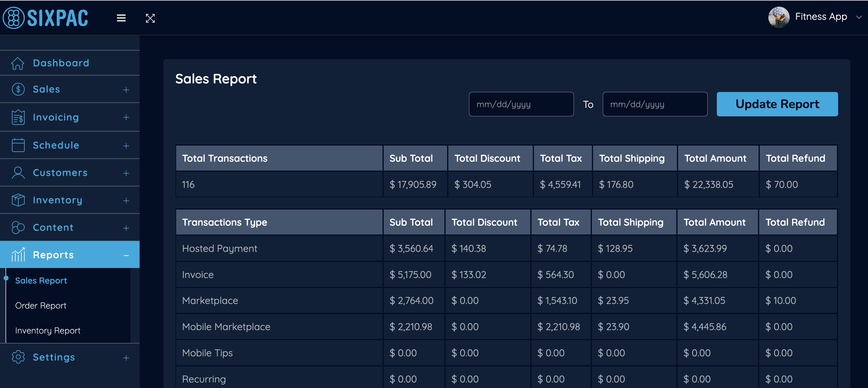This screenshot has height=388, width=868.
Task: Select the Customers person icon
Action: [x=18, y=172]
